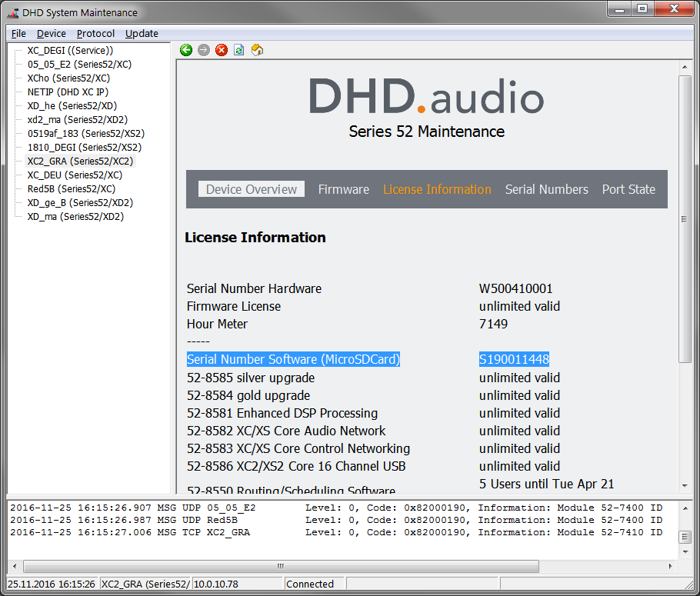Click the log pane scroll-down arrow
This screenshot has height=596, width=700.
(685, 552)
